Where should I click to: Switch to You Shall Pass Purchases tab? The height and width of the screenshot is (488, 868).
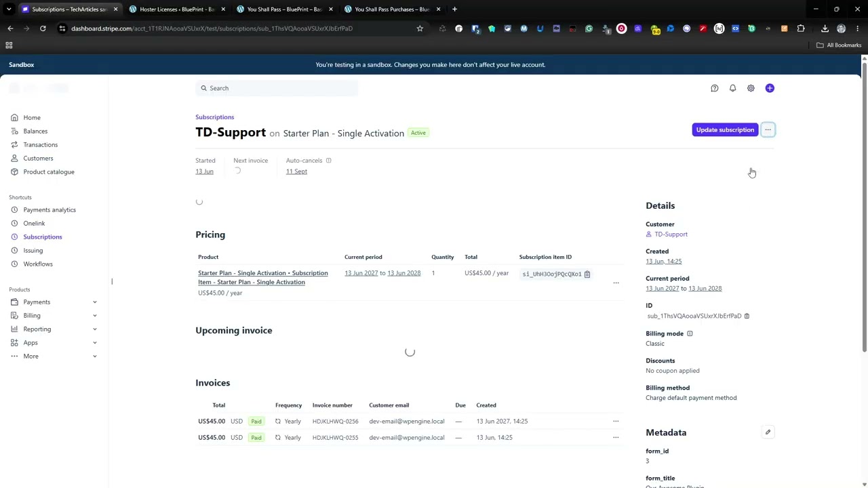point(392,9)
